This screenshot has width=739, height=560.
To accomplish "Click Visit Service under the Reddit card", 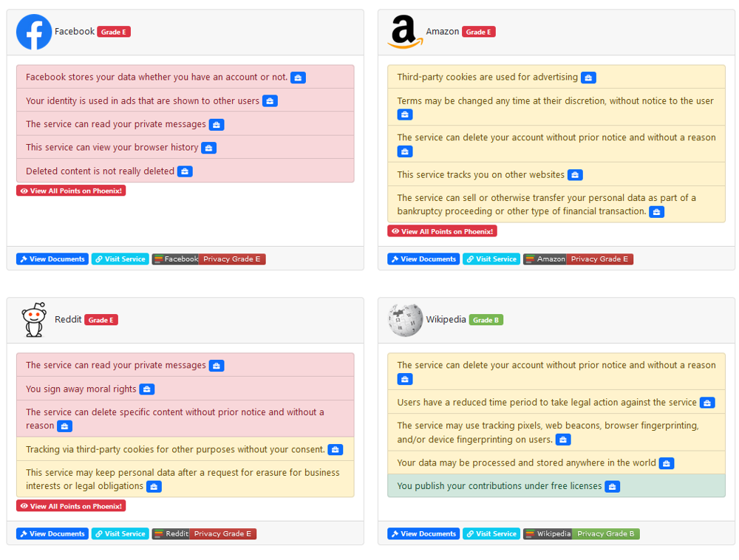I will tap(120, 533).
